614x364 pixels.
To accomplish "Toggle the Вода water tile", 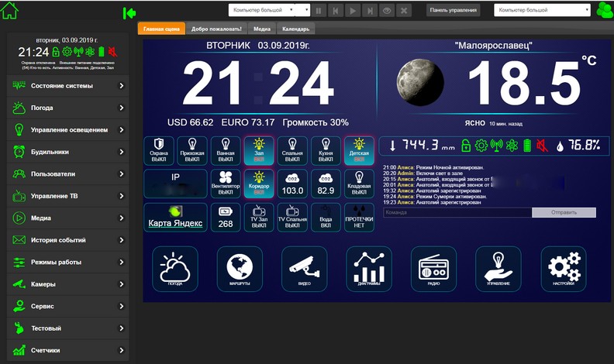I will (326, 218).
